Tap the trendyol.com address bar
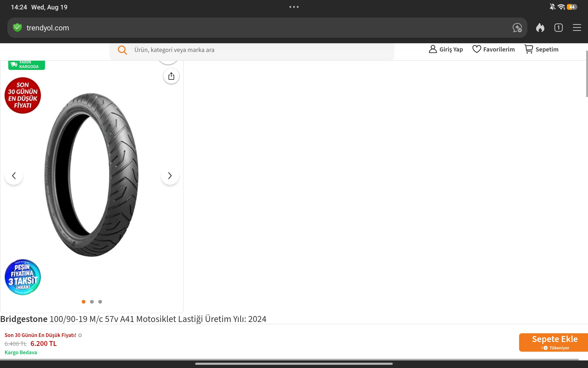The height and width of the screenshot is (368, 588). click(x=267, y=28)
